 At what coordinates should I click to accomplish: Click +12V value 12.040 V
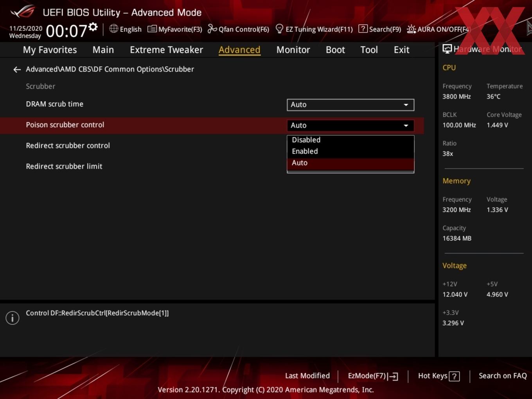pyautogui.click(x=455, y=295)
